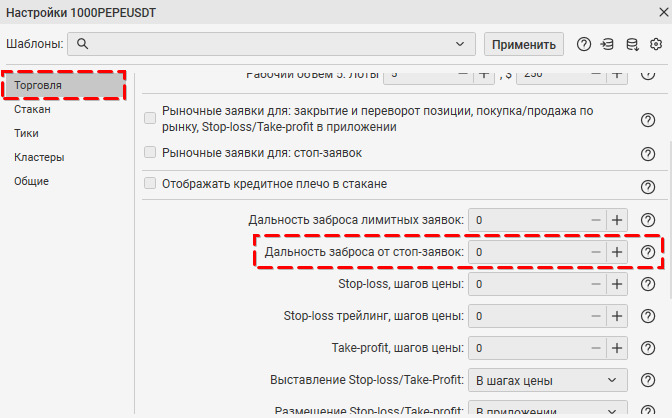Image resolution: width=672 pixels, height=418 pixels.
Task: Open help for 'Take-profit, шагов цены'
Action: point(647,349)
